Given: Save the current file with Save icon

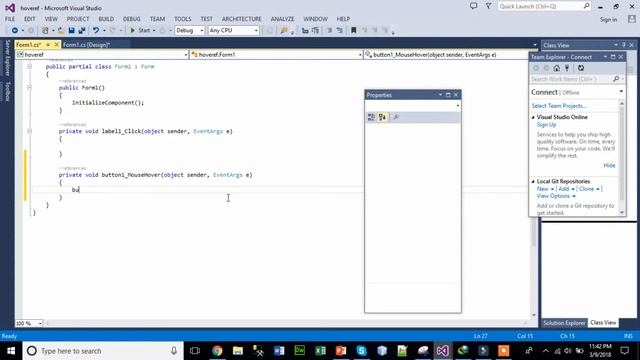Looking at the screenshot, I should (71, 31).
